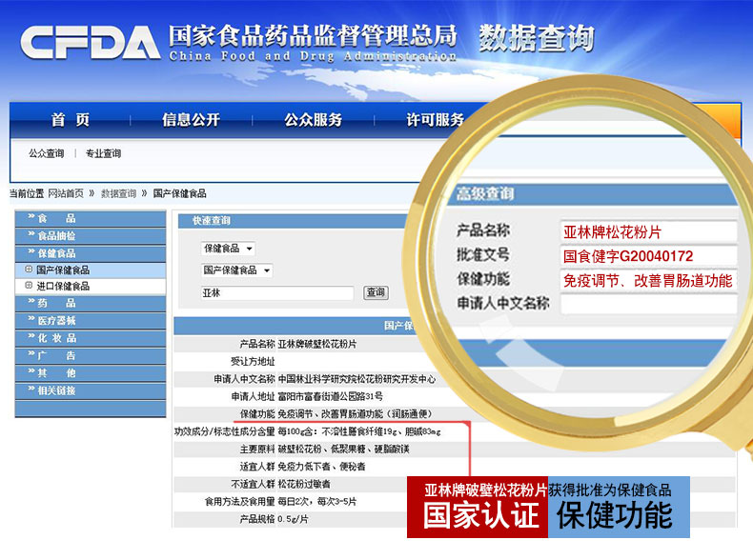The image size is (753, 560).
Task: Open the 国产保健食品 subcategory dropdown
Action: click(237, 270)
